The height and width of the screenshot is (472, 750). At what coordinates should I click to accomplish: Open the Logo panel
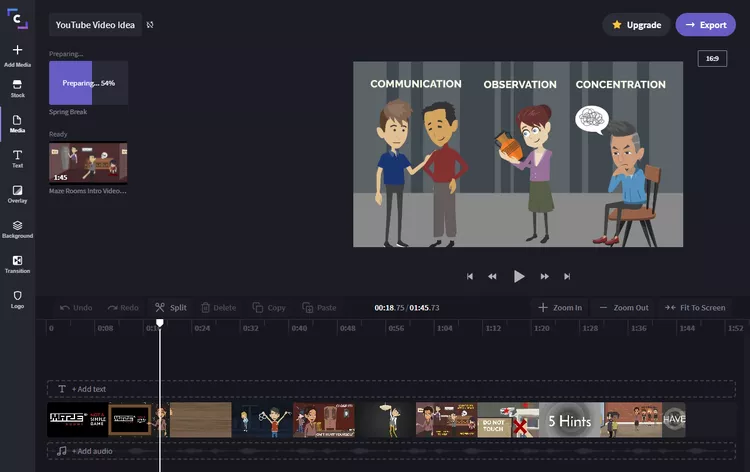[17, 299]
